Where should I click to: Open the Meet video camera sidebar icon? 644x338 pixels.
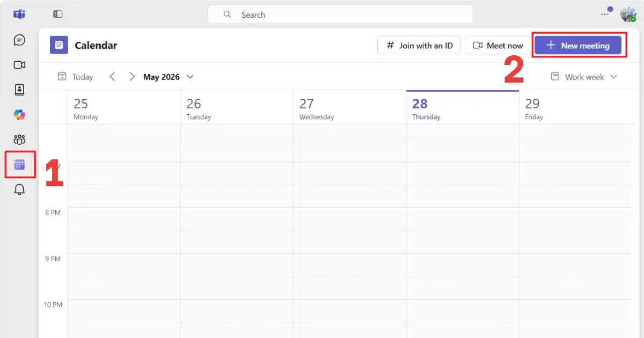pyautogui.click(x=19, y=65)
